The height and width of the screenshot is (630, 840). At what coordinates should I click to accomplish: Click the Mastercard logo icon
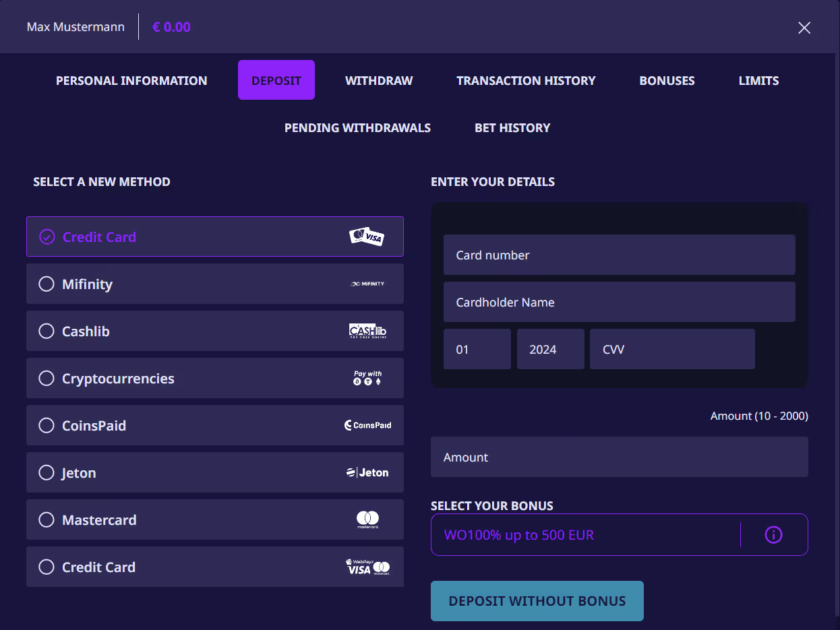click(x=367, y=519)
